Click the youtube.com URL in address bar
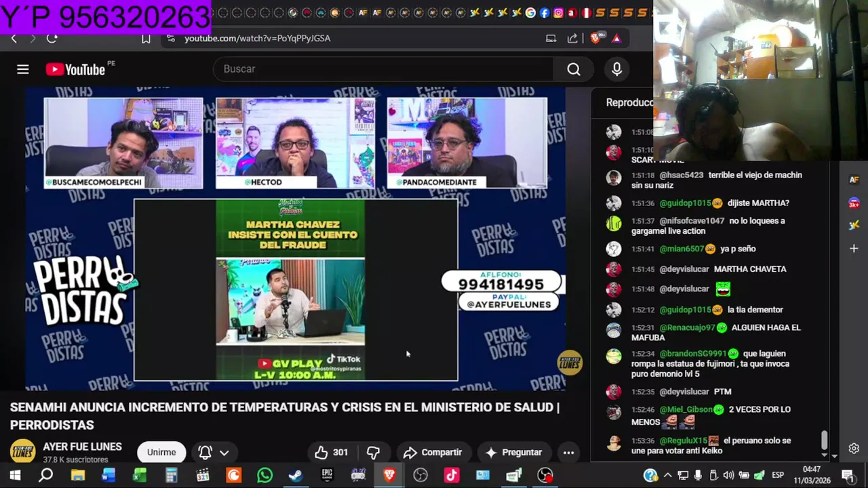This screenshot has height=488, width=868. 258,39
